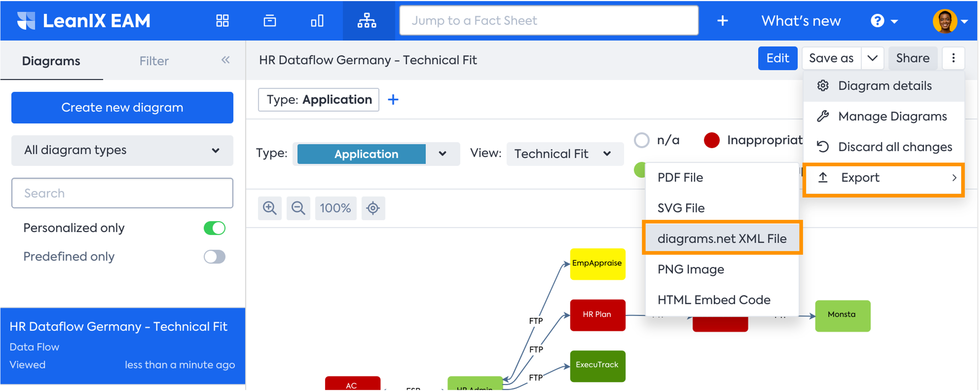Click the red Inappropriate legend swatch
The image size is (980, 391).
tap(712, 140)
